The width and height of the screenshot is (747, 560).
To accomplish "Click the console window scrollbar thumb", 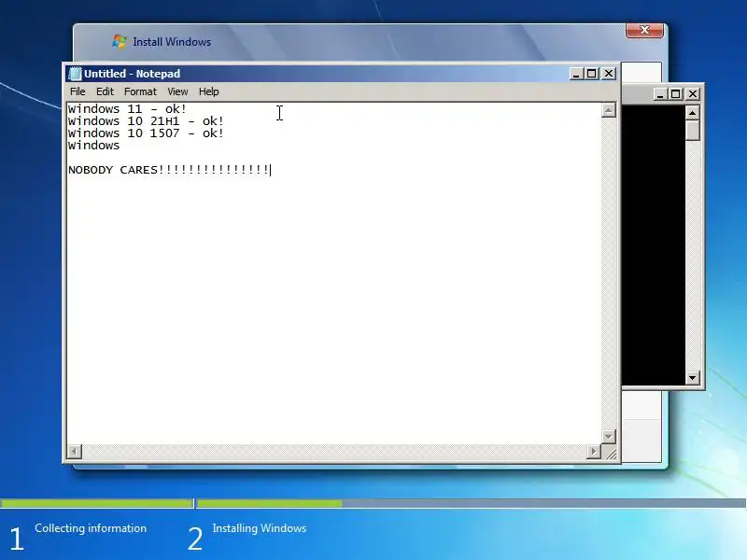I will coord(692,131).
